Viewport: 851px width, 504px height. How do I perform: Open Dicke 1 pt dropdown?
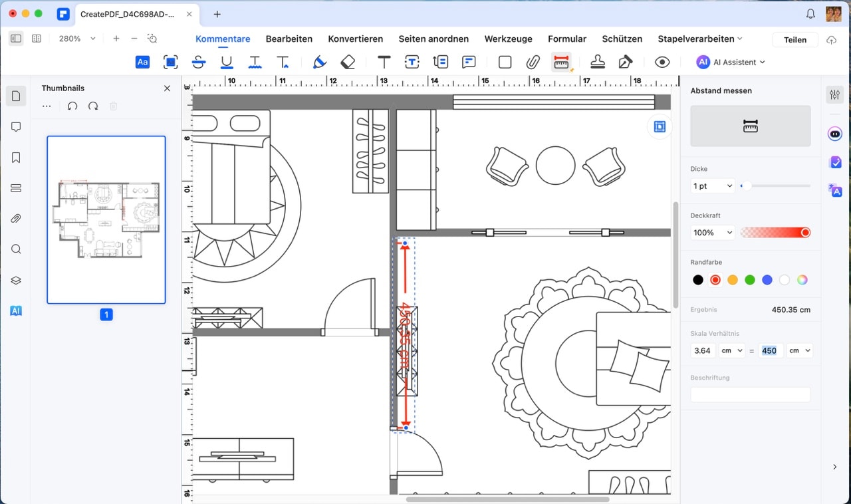pyautogui.click(x=712, y=186)
